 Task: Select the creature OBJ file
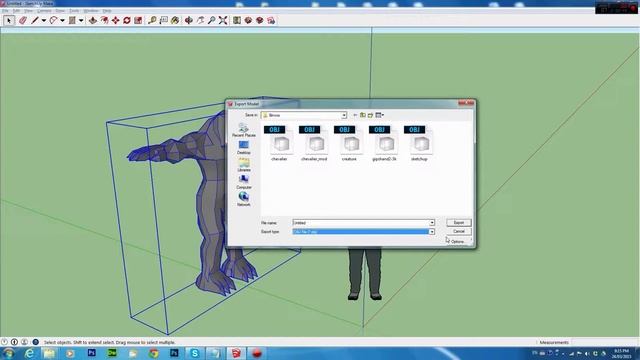349,143
